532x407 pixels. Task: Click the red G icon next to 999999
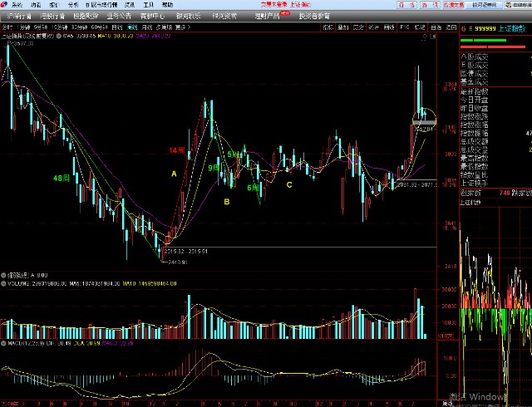pos(463,29)
